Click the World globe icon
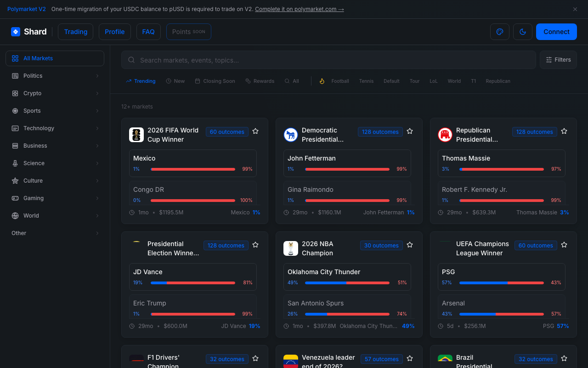This screenshot has width=588, height=368. pos(15,216)
